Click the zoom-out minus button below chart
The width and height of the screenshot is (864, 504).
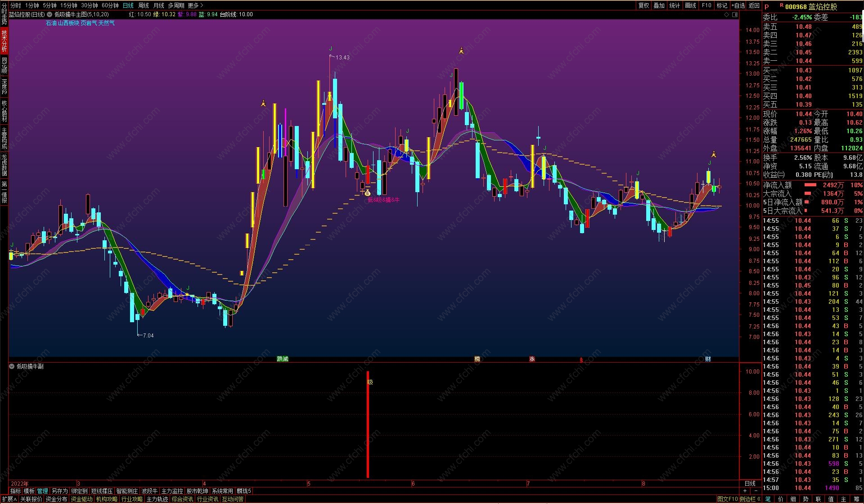click(x=755, y=490)
